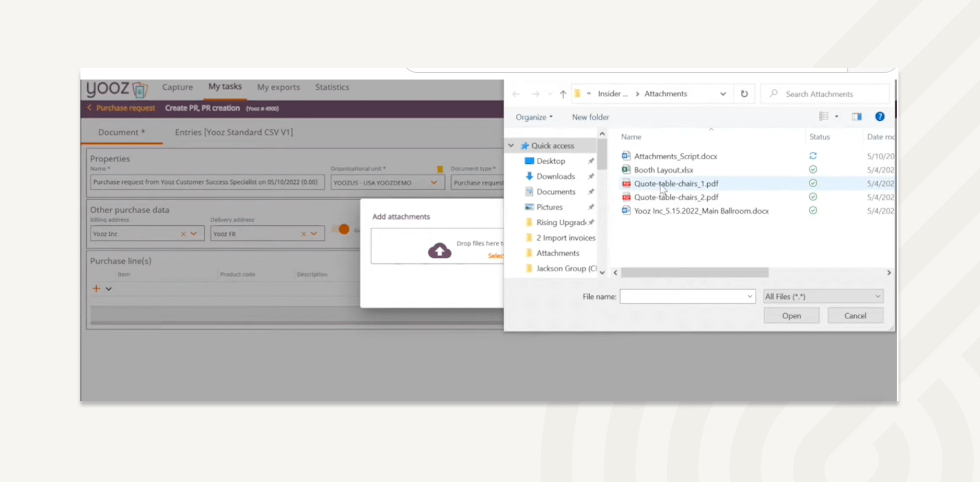Open My exports tab

point(278,87)
